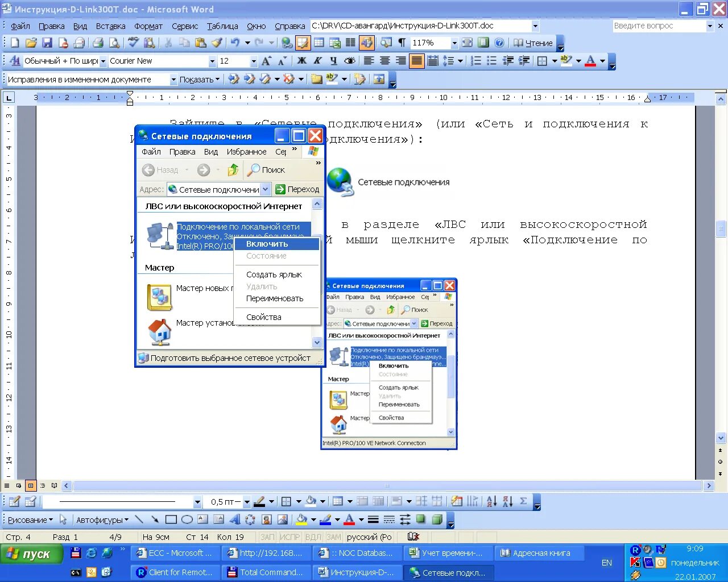728x582 pixels.
Task: Click the Чтение reading mode button
Action: click(533, 43)
